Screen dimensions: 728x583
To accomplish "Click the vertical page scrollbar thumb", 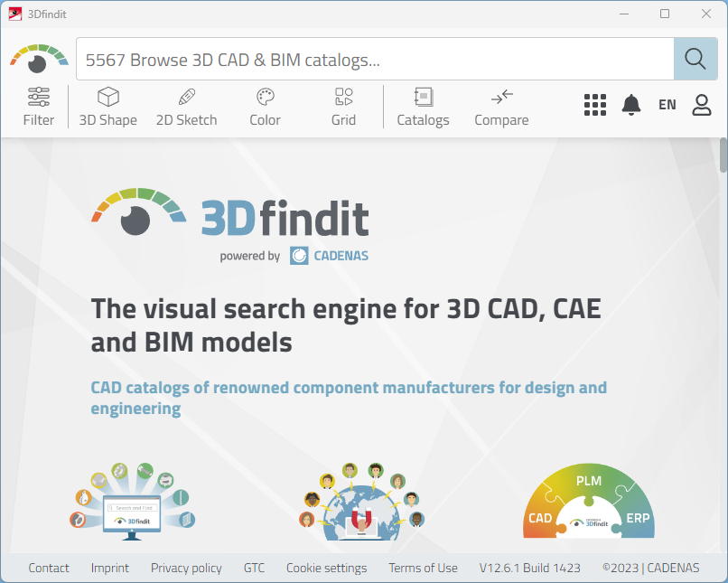I will (x=723, y=155).
